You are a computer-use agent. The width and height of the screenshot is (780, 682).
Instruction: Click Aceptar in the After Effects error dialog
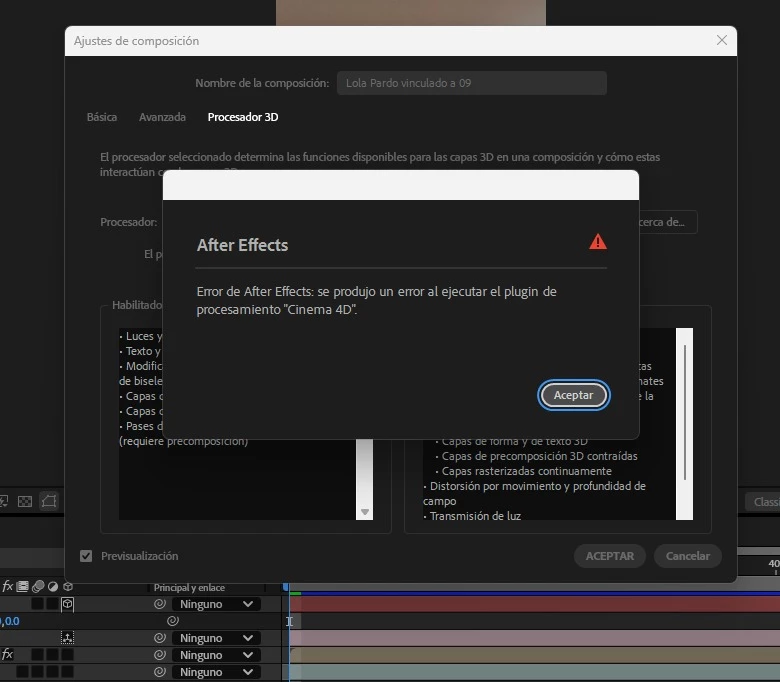point(574,395)
